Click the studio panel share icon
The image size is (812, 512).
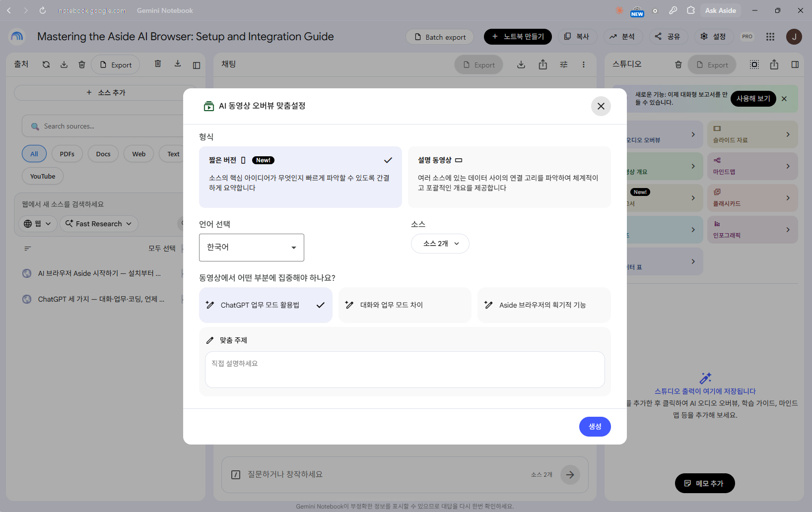click(x=774, y=64)
